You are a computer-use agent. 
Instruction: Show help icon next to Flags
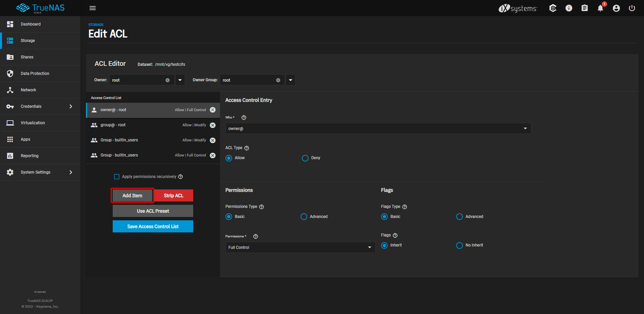(x=395, y=235)
